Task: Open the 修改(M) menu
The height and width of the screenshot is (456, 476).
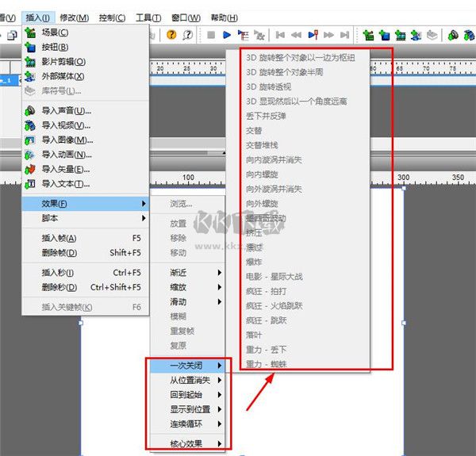Action: point(75,17)
